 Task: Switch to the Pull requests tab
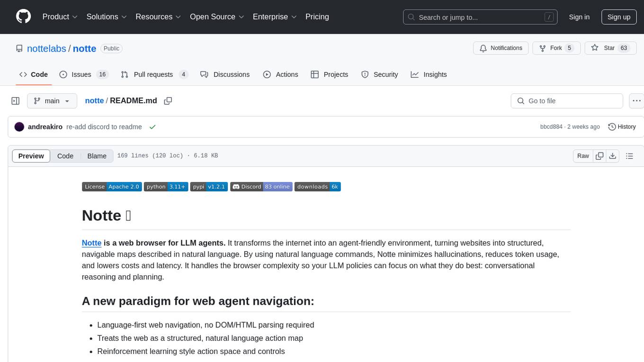[x=154, y=74]
